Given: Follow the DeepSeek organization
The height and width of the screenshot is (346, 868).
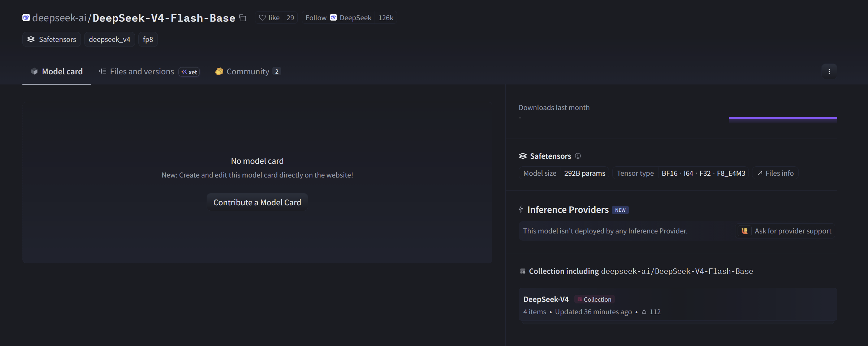Looking at the screenshot, I should pyautogui.click(x=316, y=18).
